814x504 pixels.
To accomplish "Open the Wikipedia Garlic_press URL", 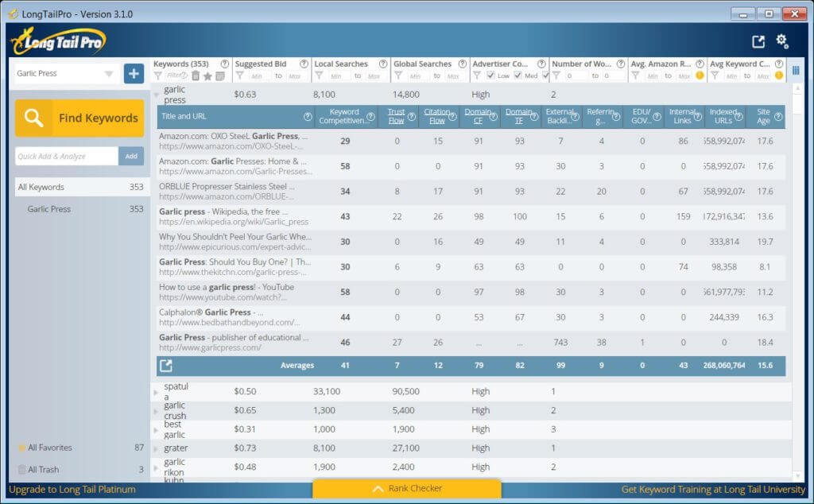I will click(234, 222).
